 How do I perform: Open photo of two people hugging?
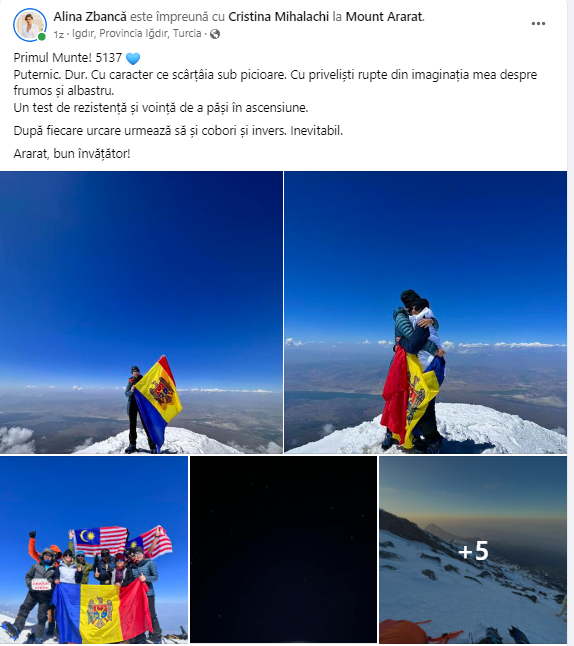[x=426, y=312]
